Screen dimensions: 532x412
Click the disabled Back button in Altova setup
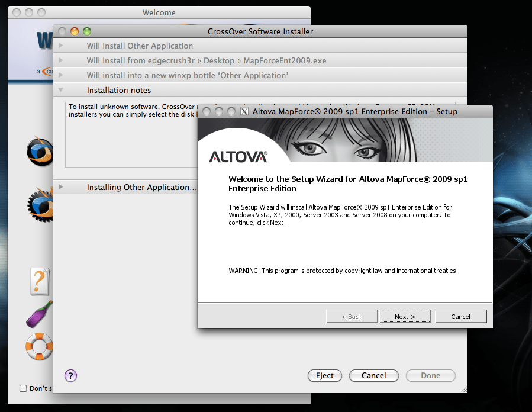tap(352, 316)
